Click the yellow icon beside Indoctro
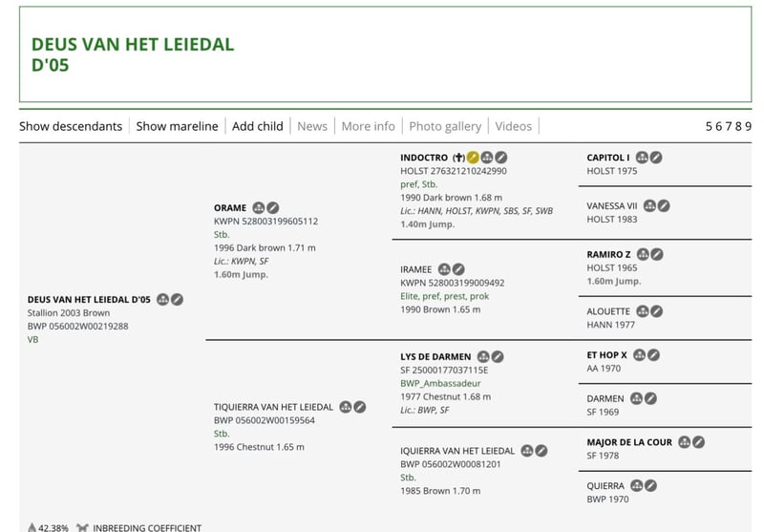Image resolution: width=764 pixels, height=532 pixels. (472, 158)
